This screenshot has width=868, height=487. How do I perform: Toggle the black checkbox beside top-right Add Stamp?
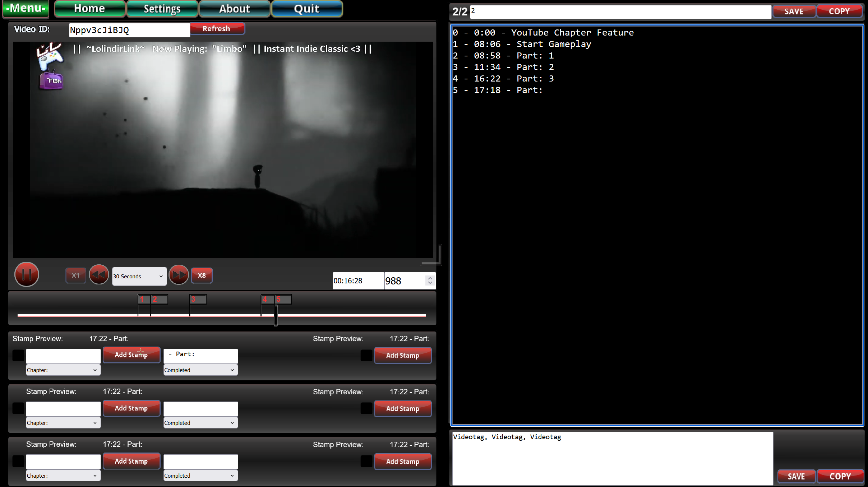[366, 355]
